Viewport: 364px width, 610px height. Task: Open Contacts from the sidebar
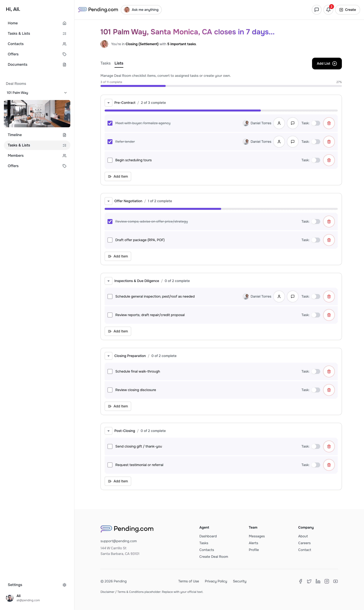click(15, 44)
